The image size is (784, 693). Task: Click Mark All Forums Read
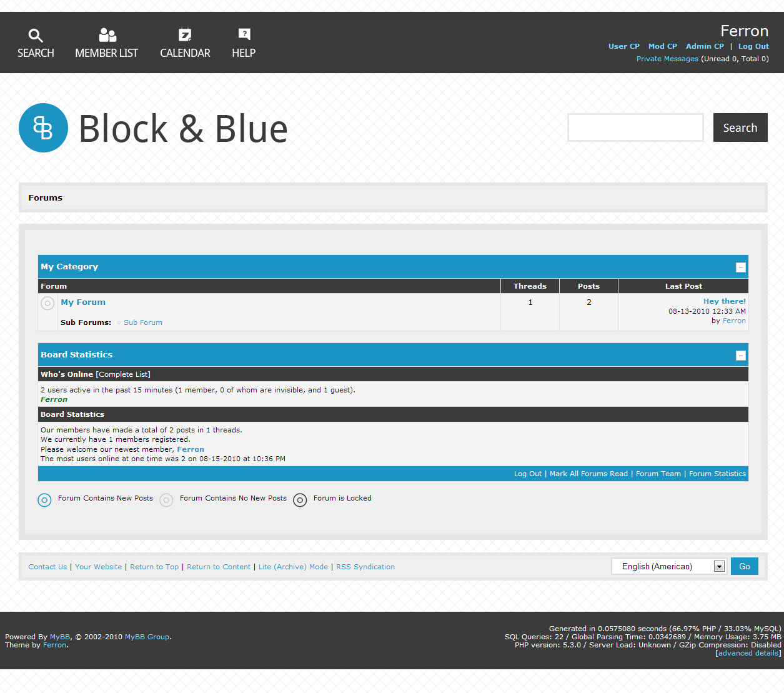coord(588,474)
